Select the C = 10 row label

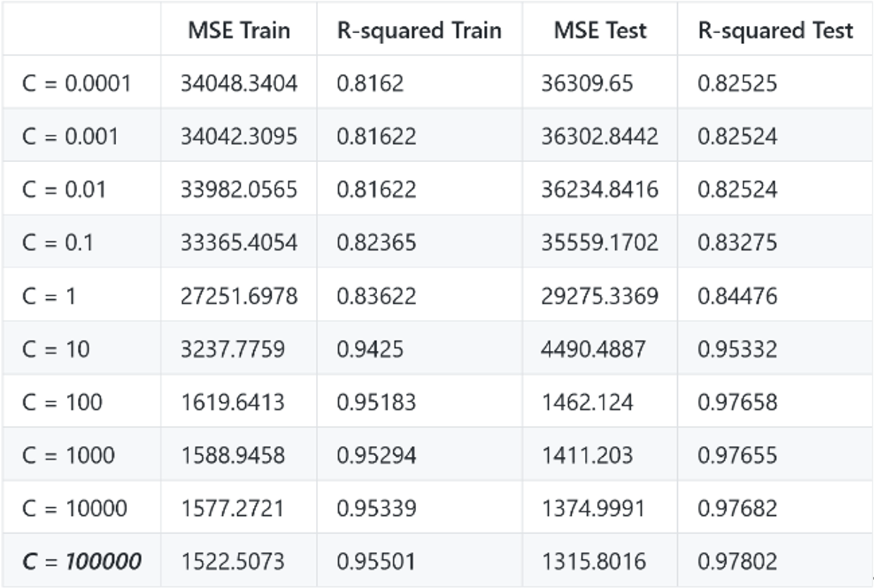[56, 349]
